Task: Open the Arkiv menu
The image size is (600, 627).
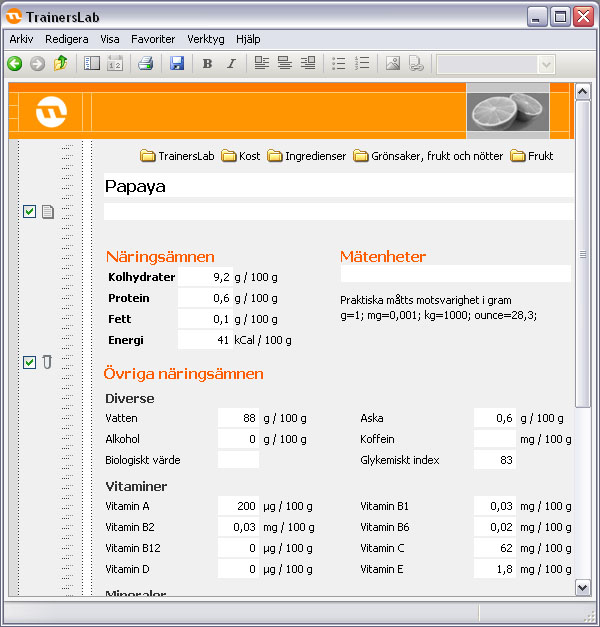Action: [x=21, y=39]
